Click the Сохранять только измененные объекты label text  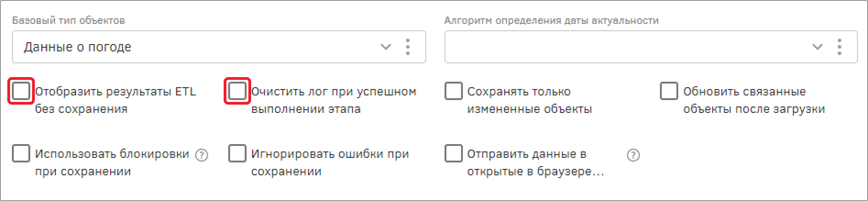pyautogui.click(x=529, y=100)
